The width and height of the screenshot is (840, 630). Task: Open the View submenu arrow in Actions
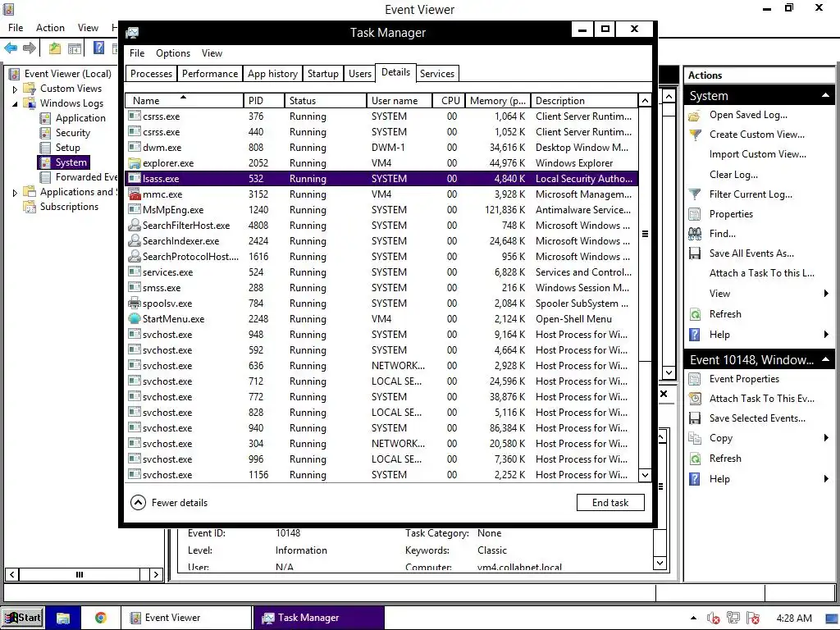[x=826, y=294]
